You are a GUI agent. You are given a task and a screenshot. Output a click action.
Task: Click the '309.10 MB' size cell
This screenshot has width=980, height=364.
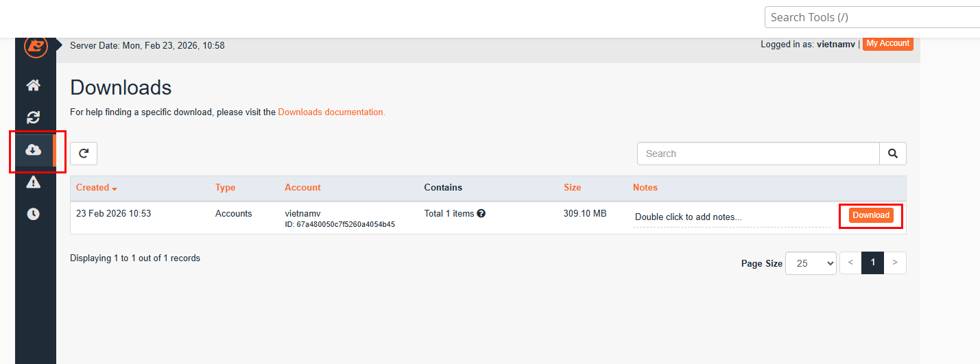585,213
